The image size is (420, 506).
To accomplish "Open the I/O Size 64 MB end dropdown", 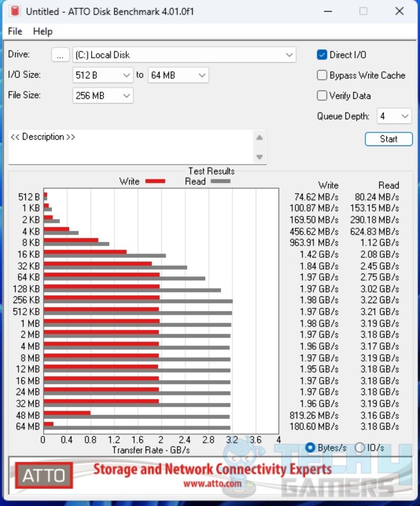I will point(178,75).
